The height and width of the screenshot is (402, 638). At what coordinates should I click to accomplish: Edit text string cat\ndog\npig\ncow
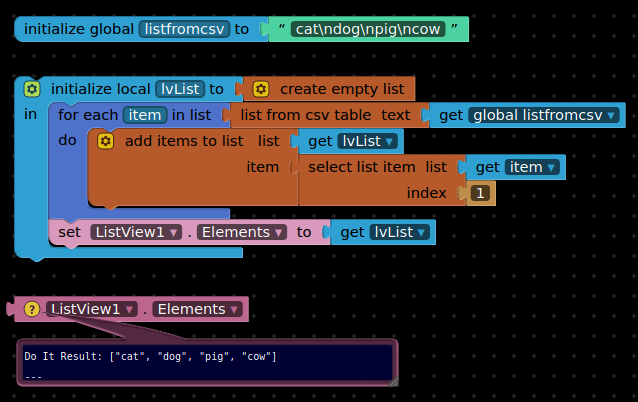[x=368, y=29]
